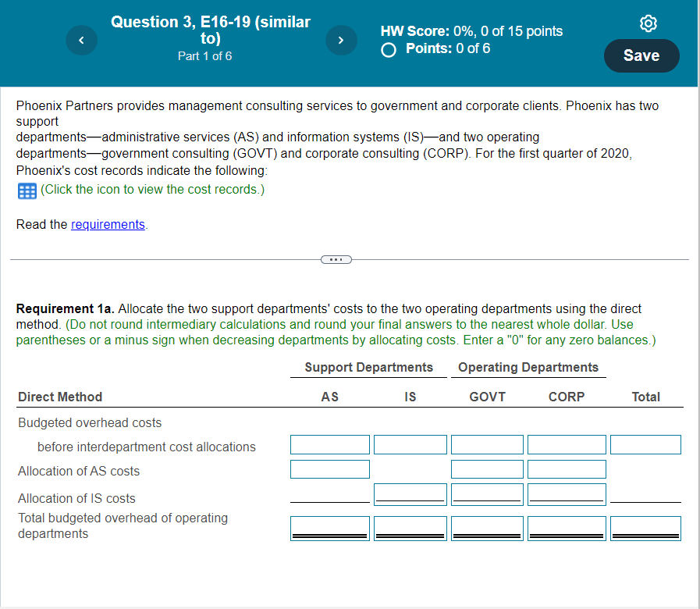This screenshot has width=700, height=609.
Task: Go to previous part with left chevron
Action: [81, 40]
